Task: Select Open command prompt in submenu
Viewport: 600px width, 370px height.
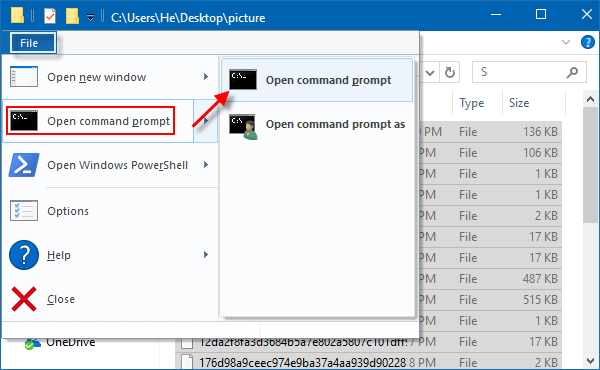Action: [317, 80]
